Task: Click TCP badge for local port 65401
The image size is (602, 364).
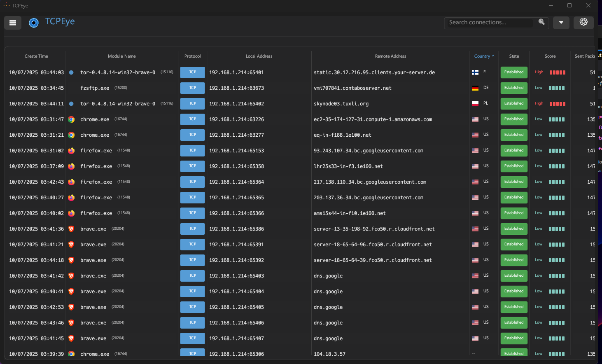Action: tap(192, 72)
